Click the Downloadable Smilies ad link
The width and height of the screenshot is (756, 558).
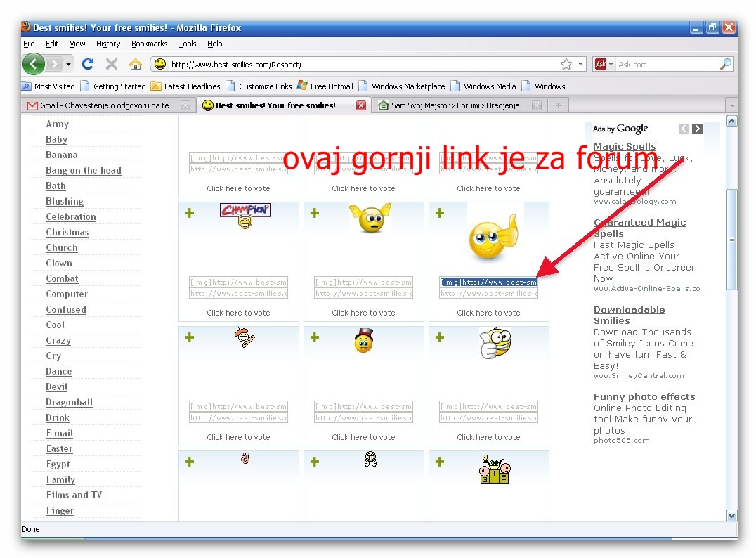(629, 315)
